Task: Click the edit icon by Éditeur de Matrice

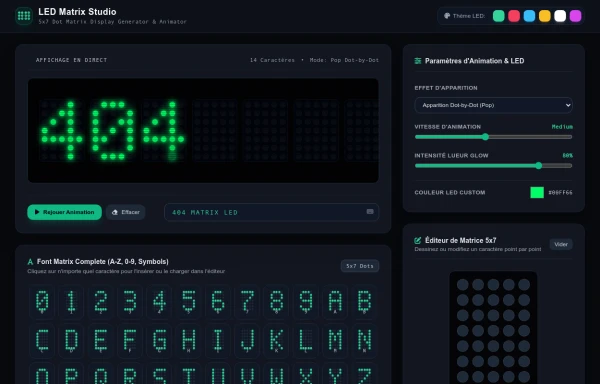Action: pyautogui.click(x=418, y=240)
